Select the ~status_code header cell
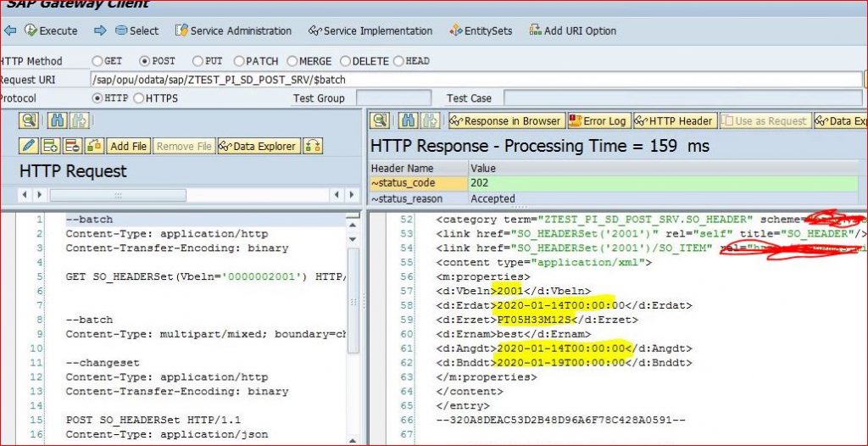This screenshot has height=446, width=868. click(419, 183)
